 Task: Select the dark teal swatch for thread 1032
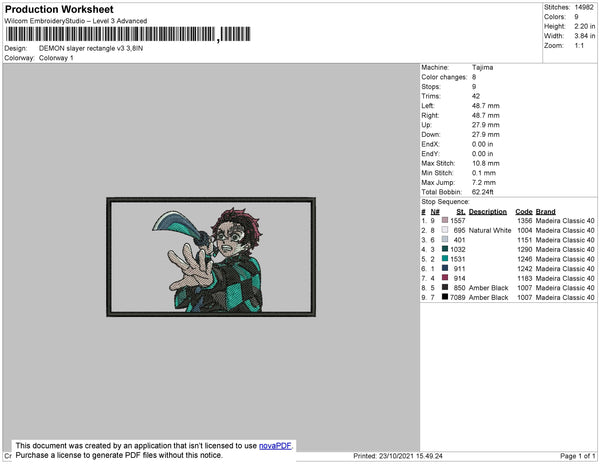click(x=445, y=249)
